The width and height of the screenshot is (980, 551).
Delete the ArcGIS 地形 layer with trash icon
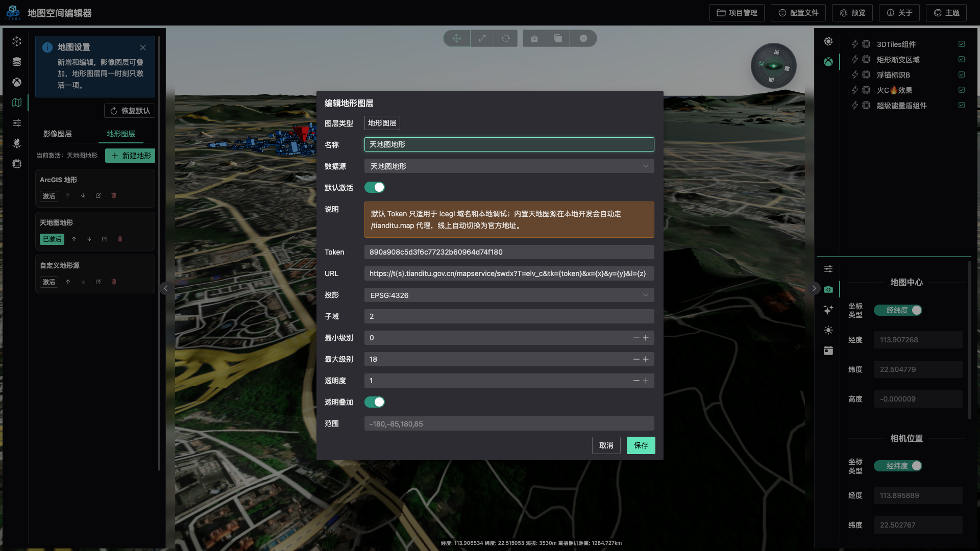[x=114, y=195]
